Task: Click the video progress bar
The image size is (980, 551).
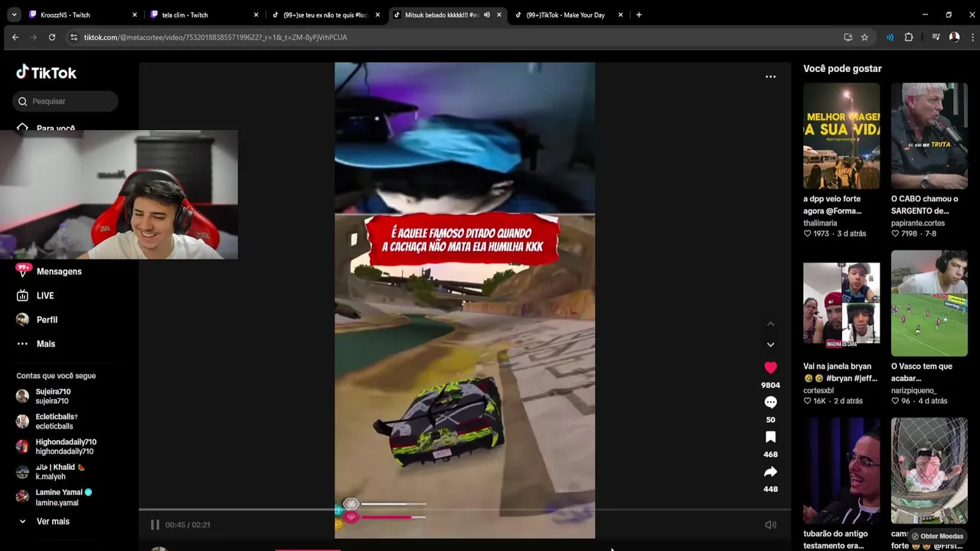Action: click(x=464, y=509)
